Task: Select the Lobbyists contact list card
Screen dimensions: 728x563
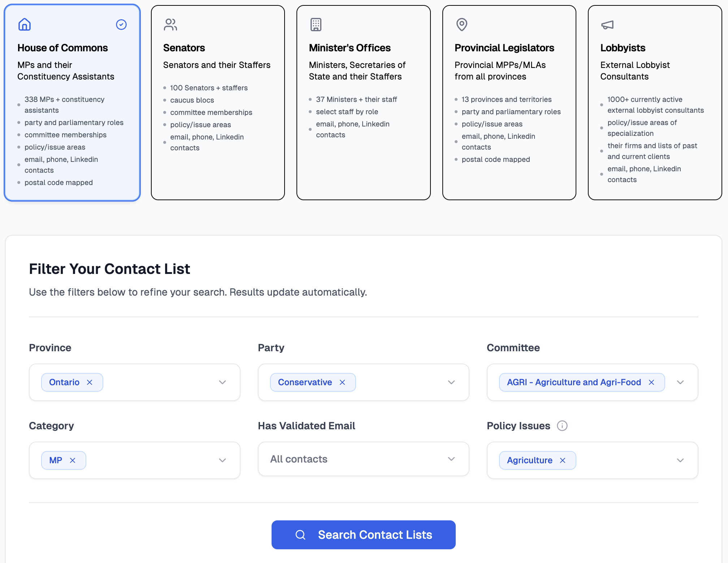Action: (x=655, y=103)
